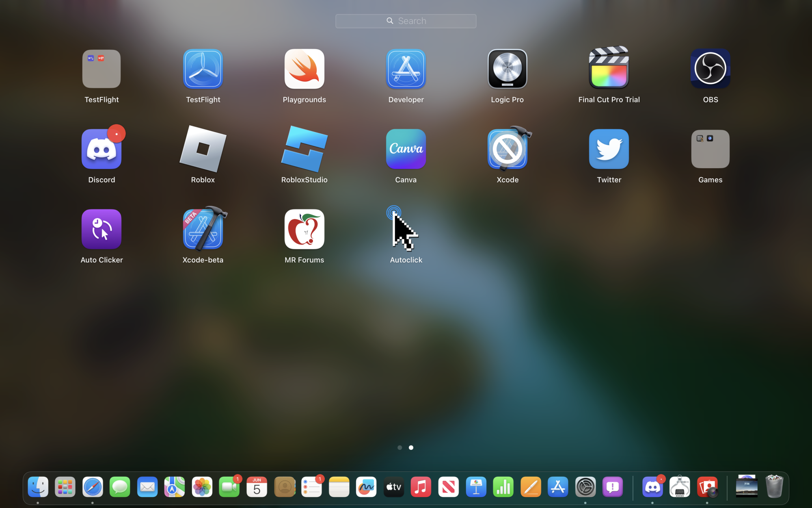Screen dimensions: 812x508
Task: Launch Final Cut Pro Trial
Action: 609,67
